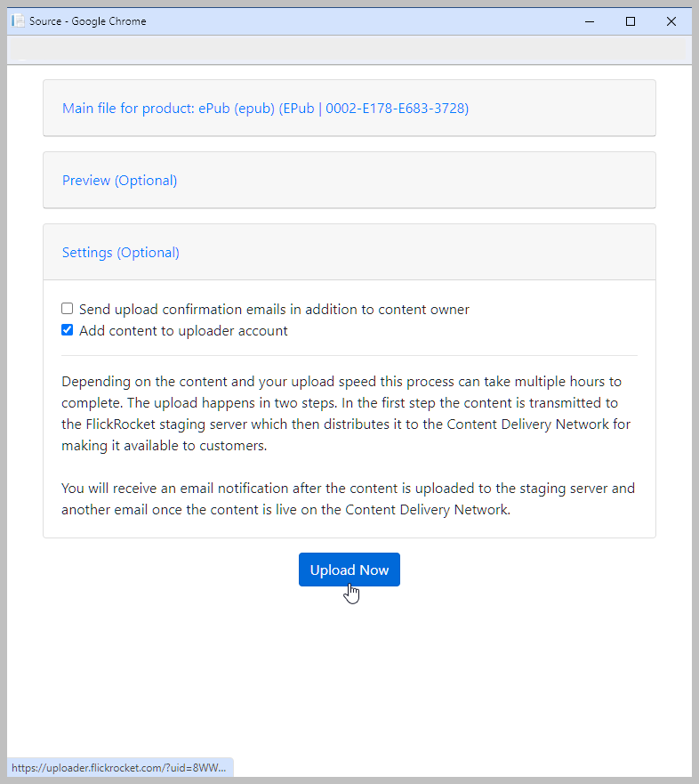Close the Source Chrome window
This screenshot has width=699, height=784.
tap(671, 21)
